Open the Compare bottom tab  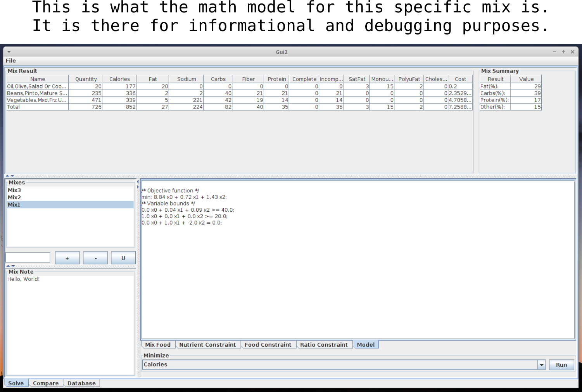46,383
